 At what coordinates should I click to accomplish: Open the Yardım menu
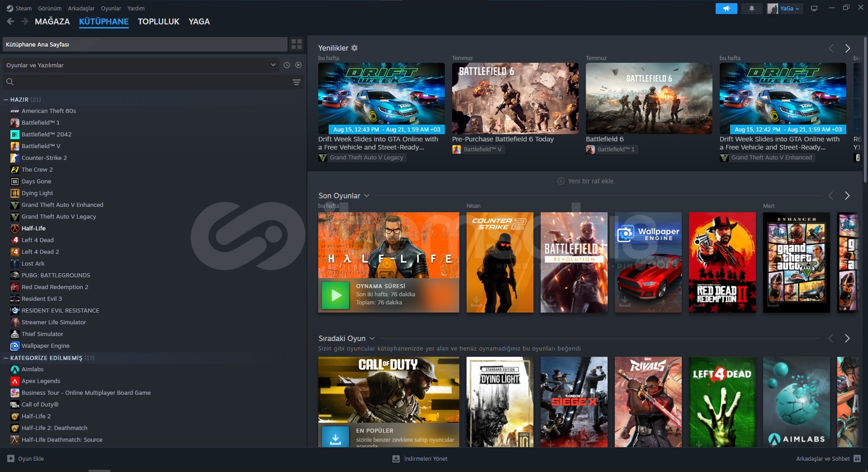[136, 8]
